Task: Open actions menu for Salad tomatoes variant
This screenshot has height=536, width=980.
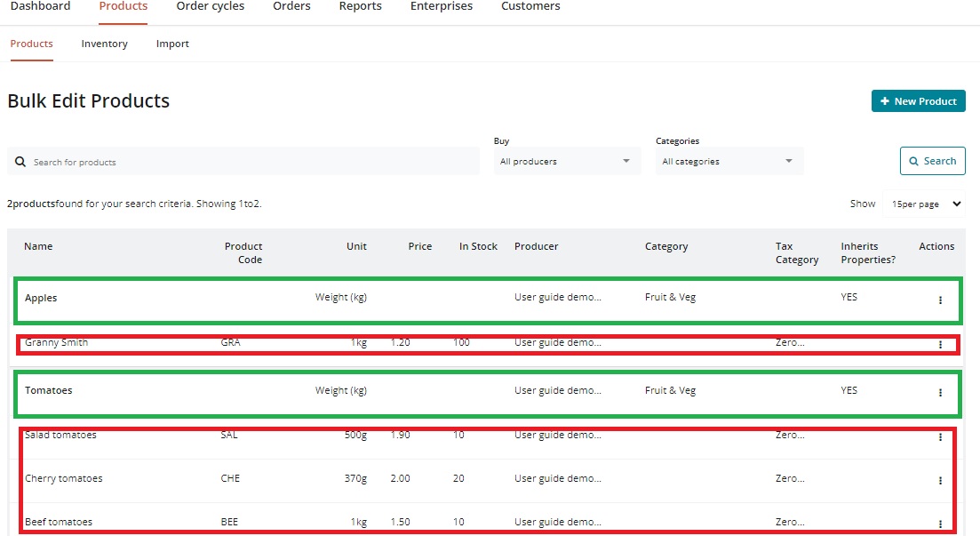Action: click(940, 437)
